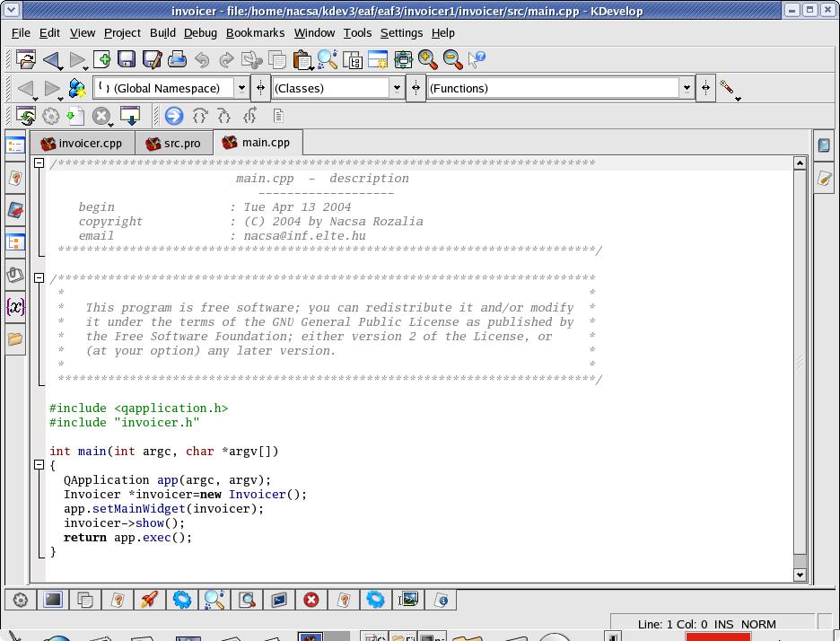Image resolution: width=840 pixels, height=641 pixels.
Task: Click the editor scrollbar up arrow
Action: 800,162
